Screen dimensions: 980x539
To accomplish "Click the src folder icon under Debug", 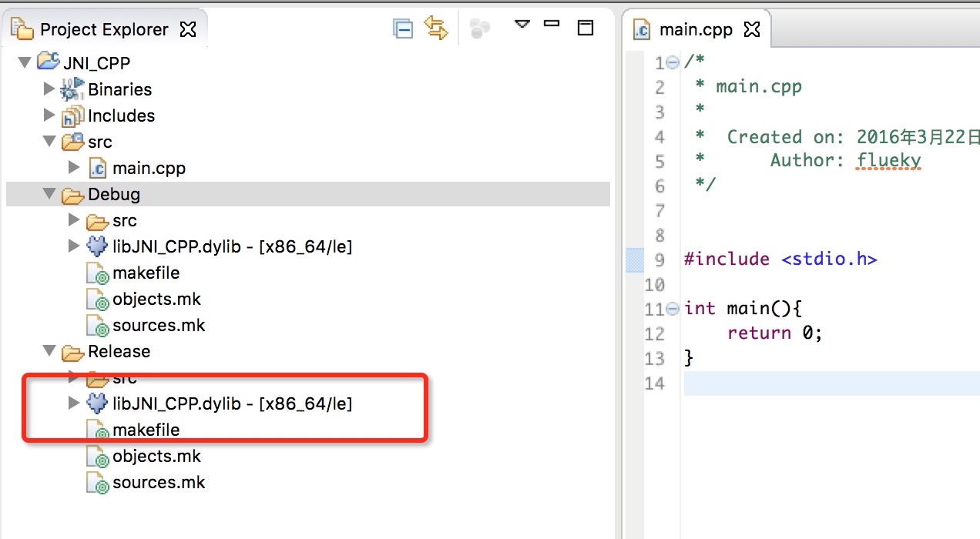I will click(x=97, y=221).
